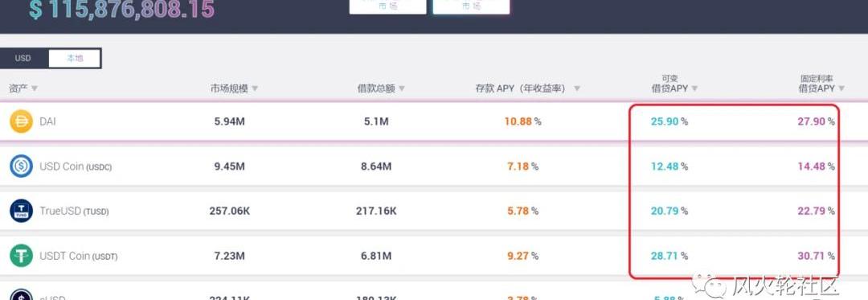Click TrueUSD stable borrow rate 22.79%
Screen dimensions: 868x300
coord(816,211)
